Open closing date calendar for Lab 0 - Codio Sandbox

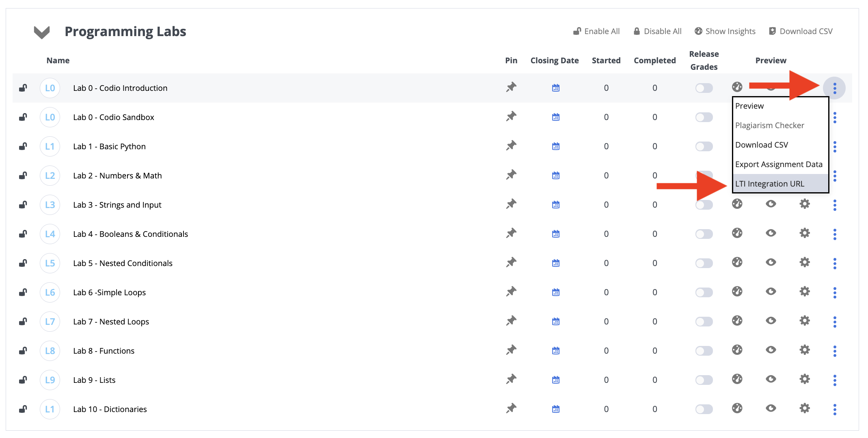pyautogui.click(x=556, y=117)
